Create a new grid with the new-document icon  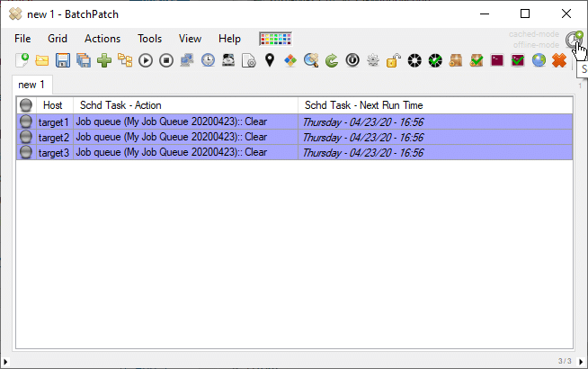pos(22,60)
